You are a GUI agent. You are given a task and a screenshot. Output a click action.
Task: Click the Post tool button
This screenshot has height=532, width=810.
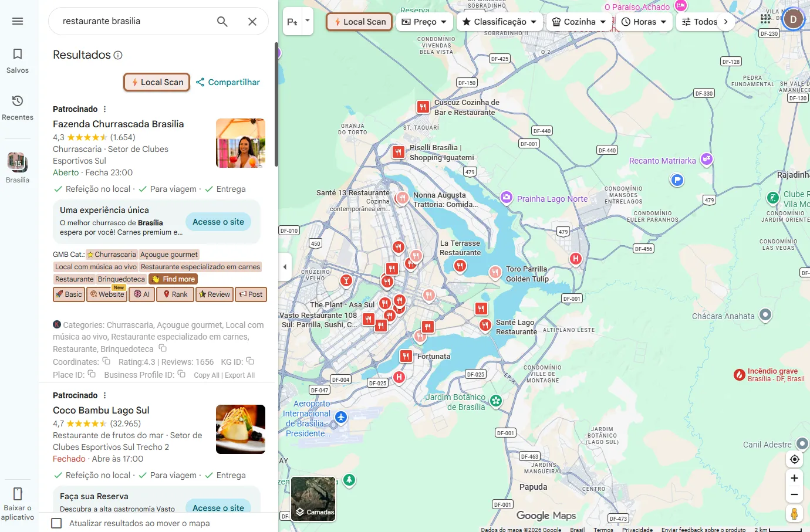251,294
